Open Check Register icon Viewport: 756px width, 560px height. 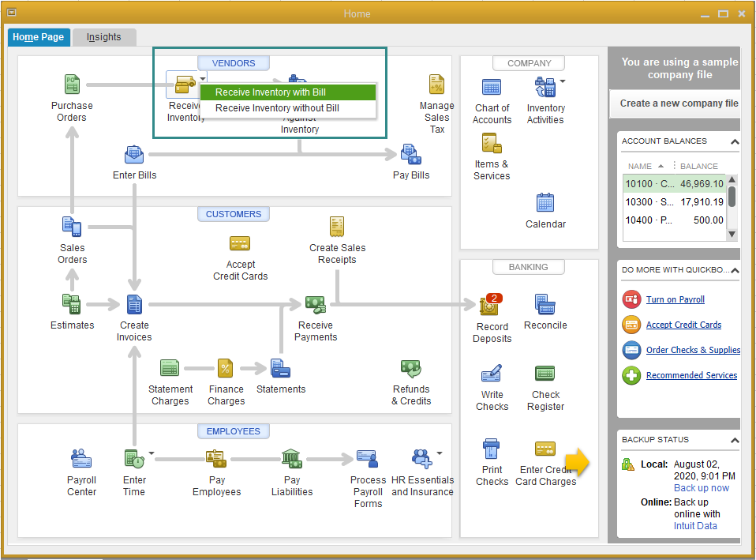click(545, 374)
